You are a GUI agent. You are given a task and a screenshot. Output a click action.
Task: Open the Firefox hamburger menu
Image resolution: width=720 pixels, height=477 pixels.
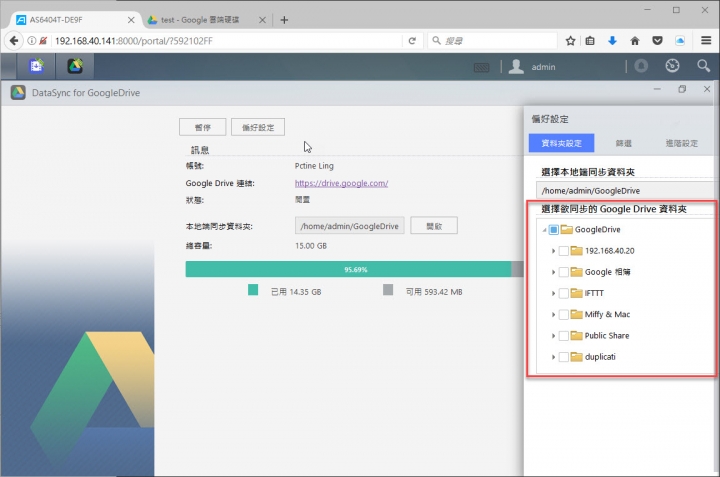pos(706,41)
